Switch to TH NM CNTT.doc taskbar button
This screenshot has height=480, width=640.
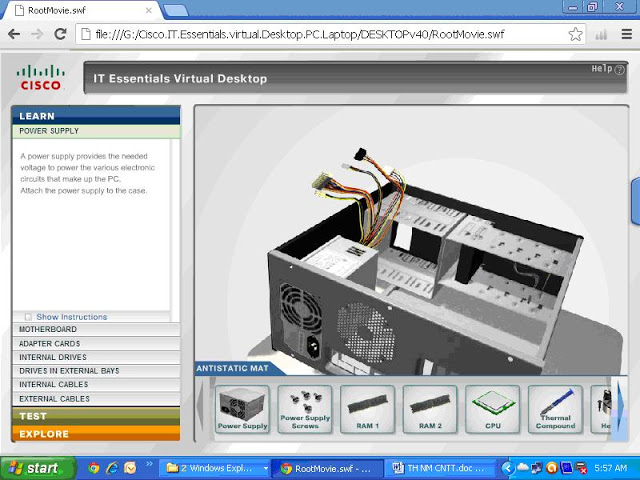tap(441, 468)
